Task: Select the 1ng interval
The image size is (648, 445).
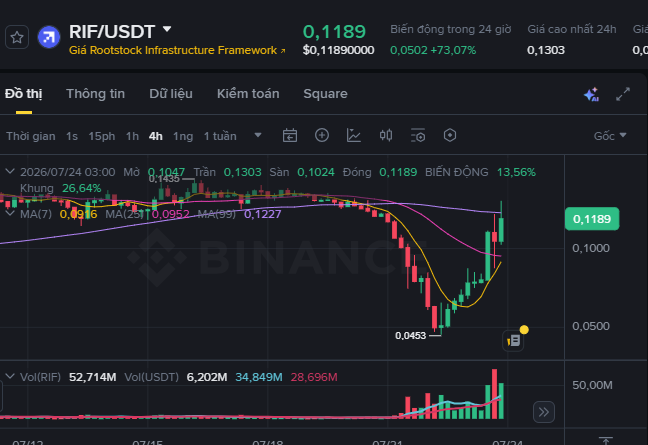Action: [x=183, y=136]
